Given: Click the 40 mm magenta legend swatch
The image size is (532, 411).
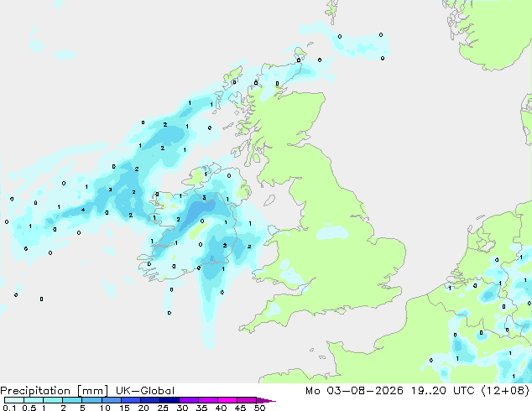Looking at the screenshot, I should pyautogui.click(x=227, y=400).
